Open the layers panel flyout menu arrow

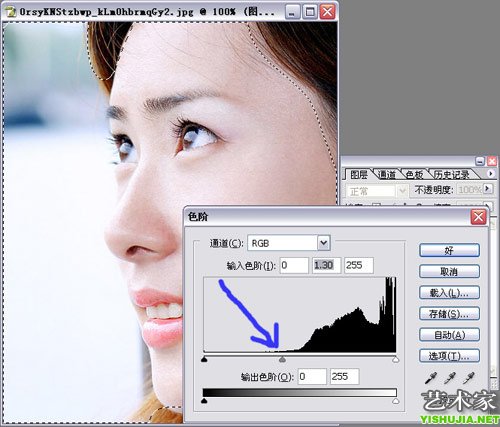(490, 174)
